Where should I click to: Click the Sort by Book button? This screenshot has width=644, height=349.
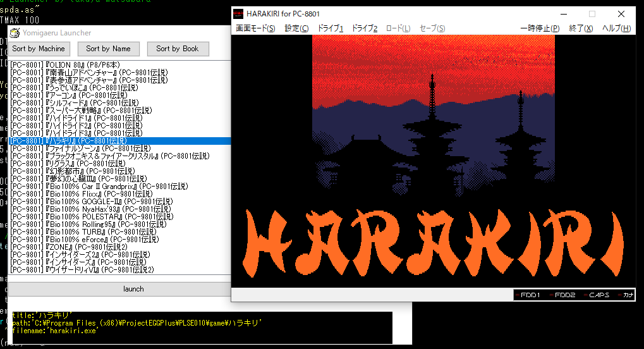click(x=178, y=49)
